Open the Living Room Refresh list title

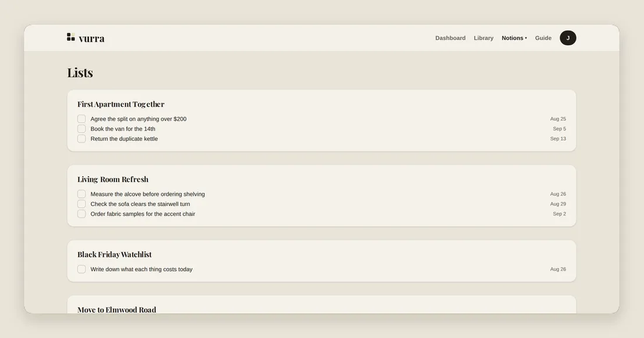[113, 180]
